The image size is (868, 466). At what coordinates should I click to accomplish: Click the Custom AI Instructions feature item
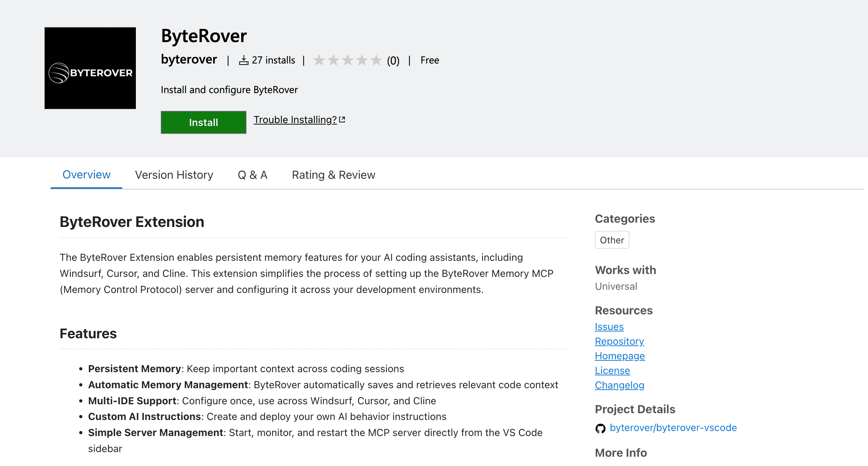pyautogui.click(x=267, y=416)
